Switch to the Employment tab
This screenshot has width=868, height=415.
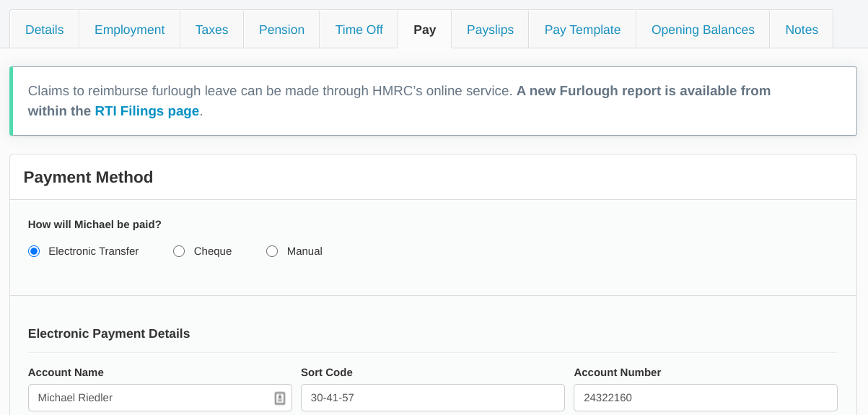pos(130,30)
